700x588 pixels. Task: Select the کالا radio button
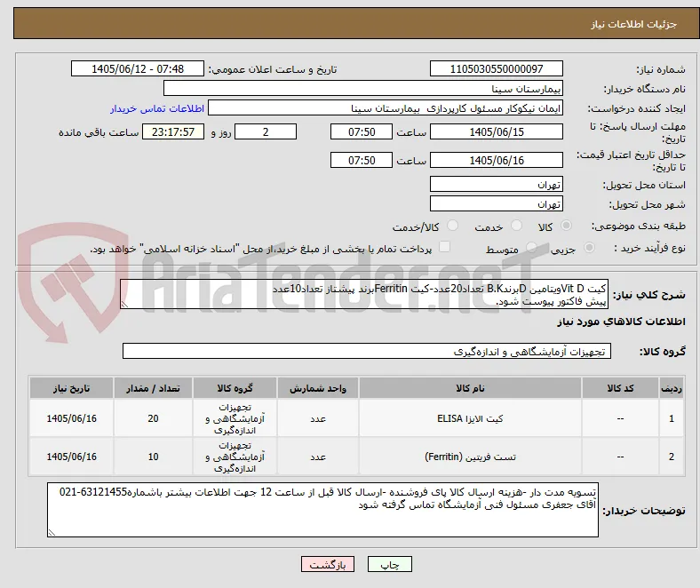click(x=566, y=226)
